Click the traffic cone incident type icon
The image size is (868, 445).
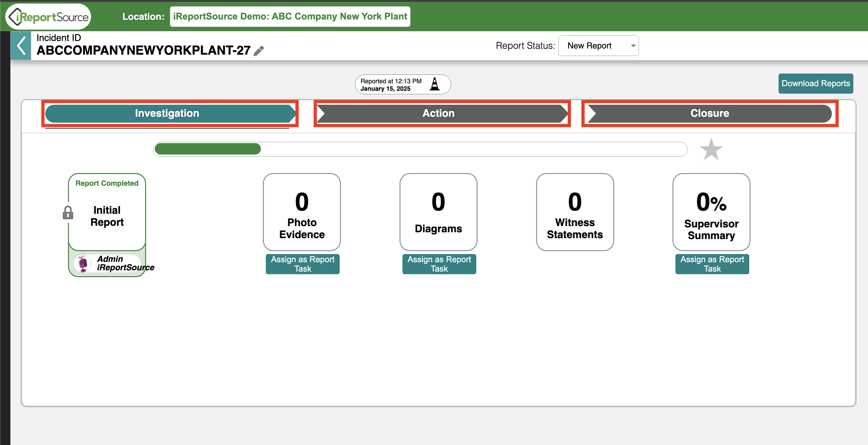pos(435,84)
